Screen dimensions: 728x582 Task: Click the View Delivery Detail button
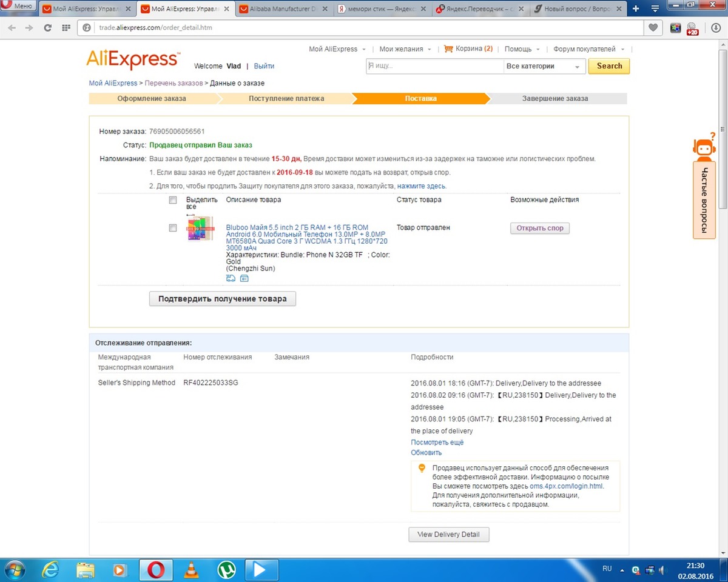(x=449, y=535)
